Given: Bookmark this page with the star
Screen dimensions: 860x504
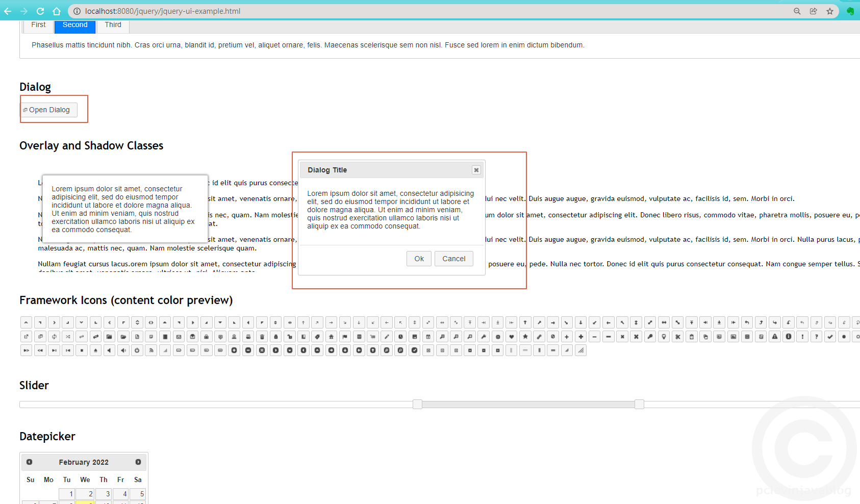Looking at the screenshot, I should [x=830, y=11].
